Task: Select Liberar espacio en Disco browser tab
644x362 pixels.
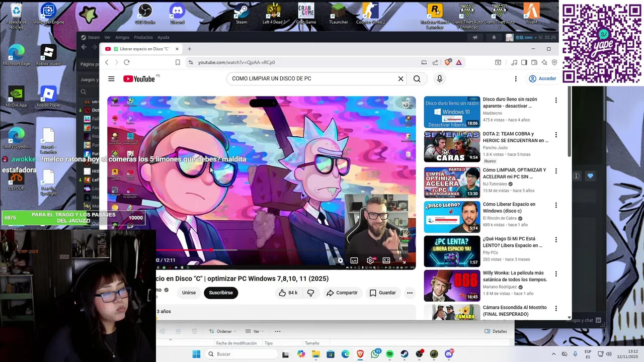Action: [x=141, y=49]
